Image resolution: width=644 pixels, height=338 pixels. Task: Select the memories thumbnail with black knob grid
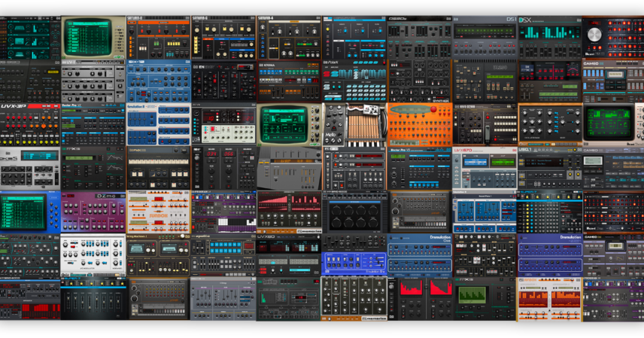click(x=354, y=299)
